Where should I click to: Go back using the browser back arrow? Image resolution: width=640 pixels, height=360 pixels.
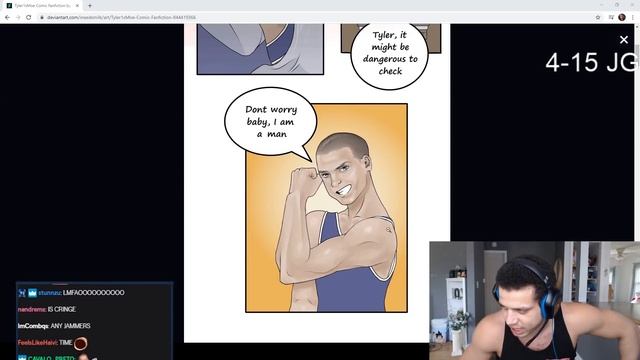[x=7, y=18]
